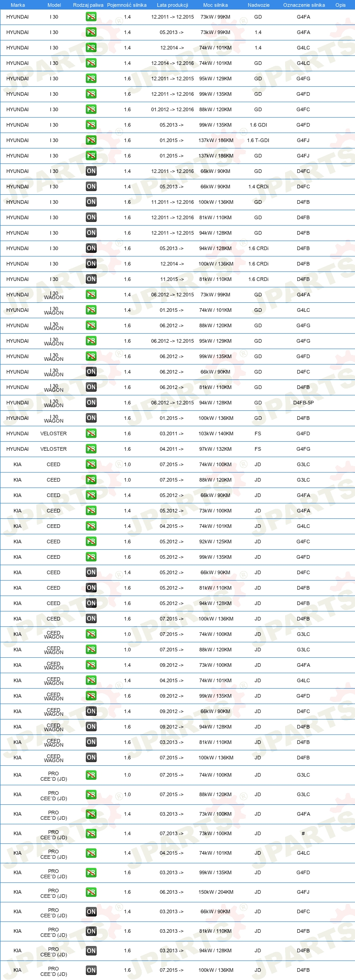Click the 01.2012 -> 12.2016 production years cell
The image size is (355, 980).
pyautogui.click(x=173, y=109)
